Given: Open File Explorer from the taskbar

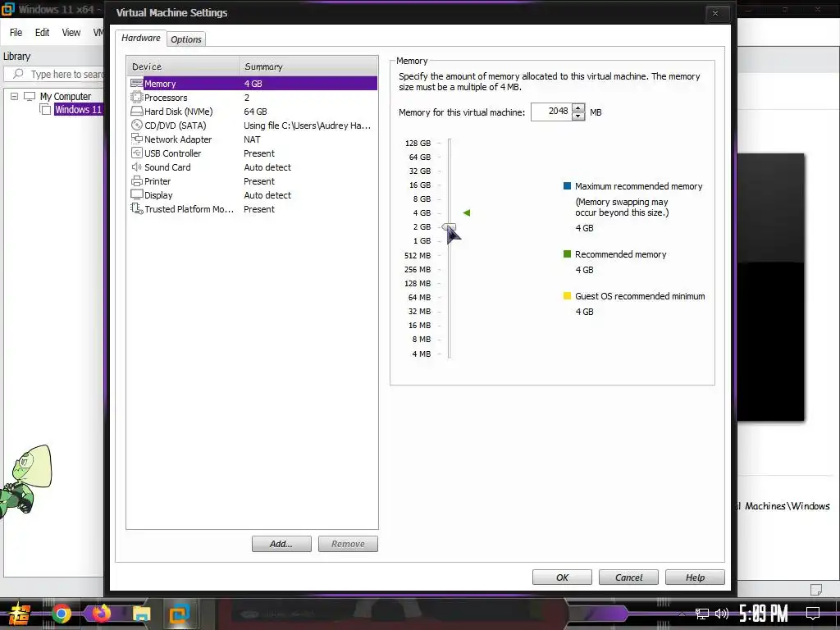Looking at the screenshot, I should coord(141,614).
